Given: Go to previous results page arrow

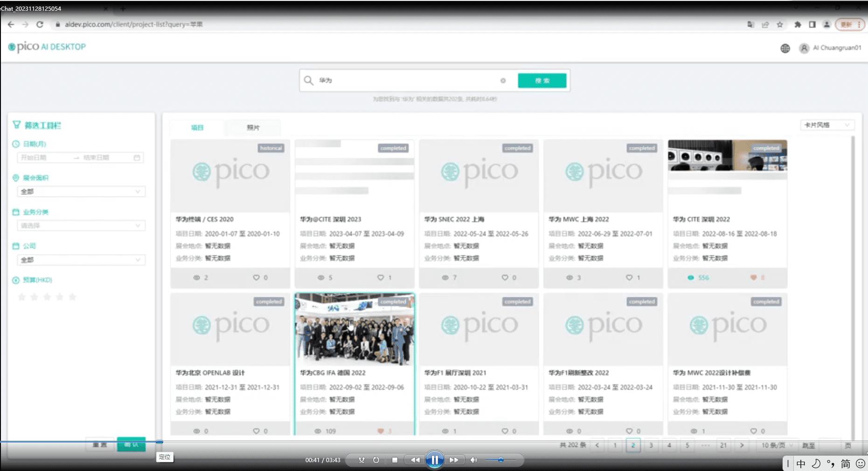Looking at the screenshot, I should point(597,445).
